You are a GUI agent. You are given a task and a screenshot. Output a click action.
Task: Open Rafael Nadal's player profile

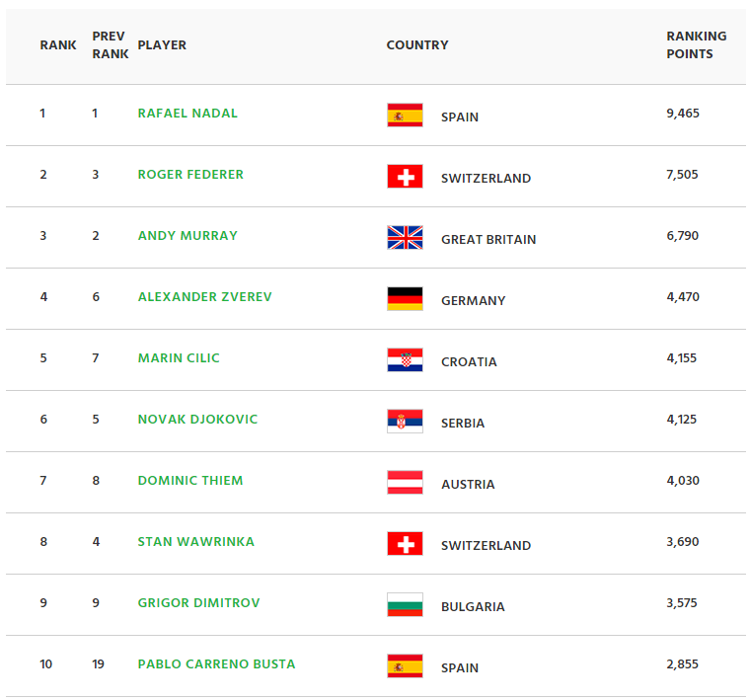click(x=187, y=114)
